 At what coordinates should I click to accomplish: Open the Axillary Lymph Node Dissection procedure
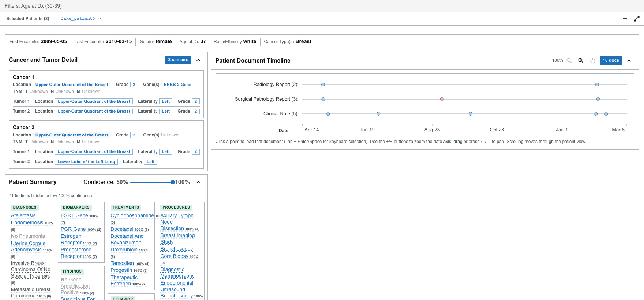click(x=177, y=222)
